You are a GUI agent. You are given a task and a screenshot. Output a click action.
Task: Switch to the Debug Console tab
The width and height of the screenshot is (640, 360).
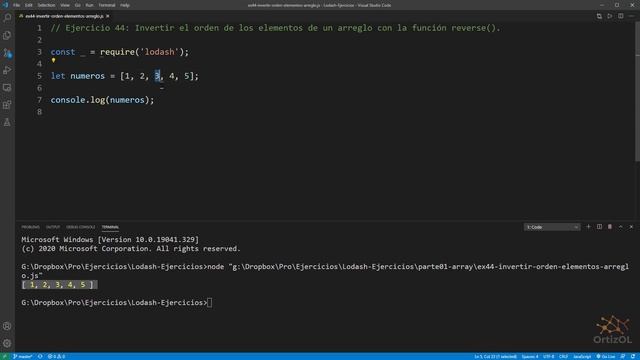click(x=80, y=227)
